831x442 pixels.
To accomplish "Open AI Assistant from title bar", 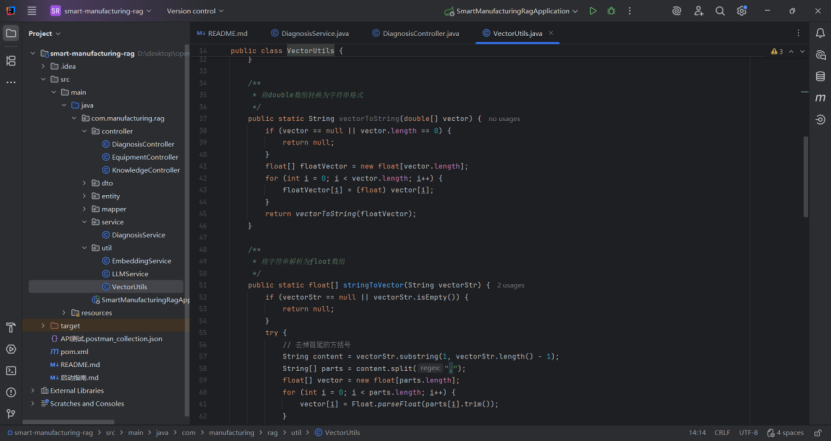I will click(x=676, y=11).
